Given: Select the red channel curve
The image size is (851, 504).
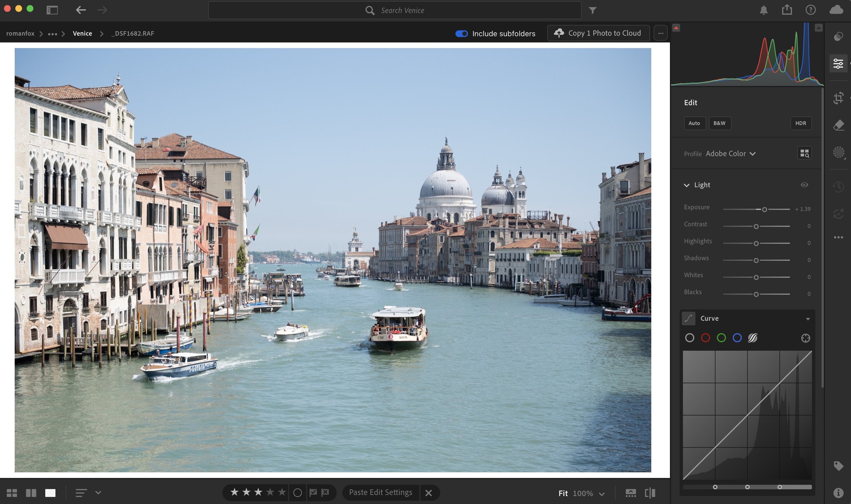Looking at the screenshot, I should coord(705,338).
